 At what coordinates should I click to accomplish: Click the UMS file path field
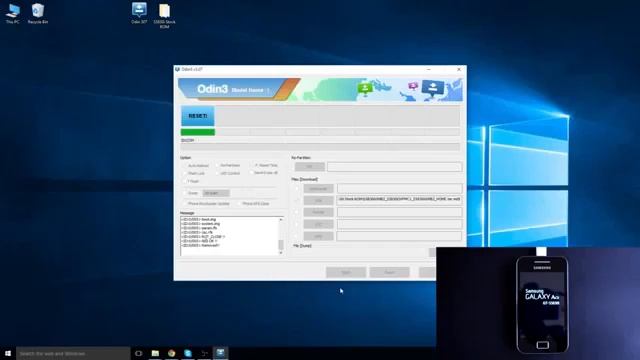click(400, 236)
